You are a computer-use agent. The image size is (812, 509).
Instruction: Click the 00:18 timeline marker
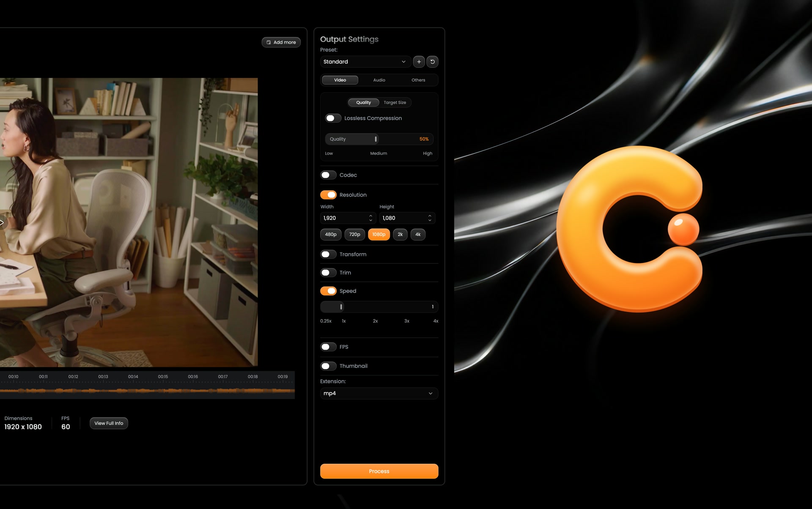coord(252,376)
